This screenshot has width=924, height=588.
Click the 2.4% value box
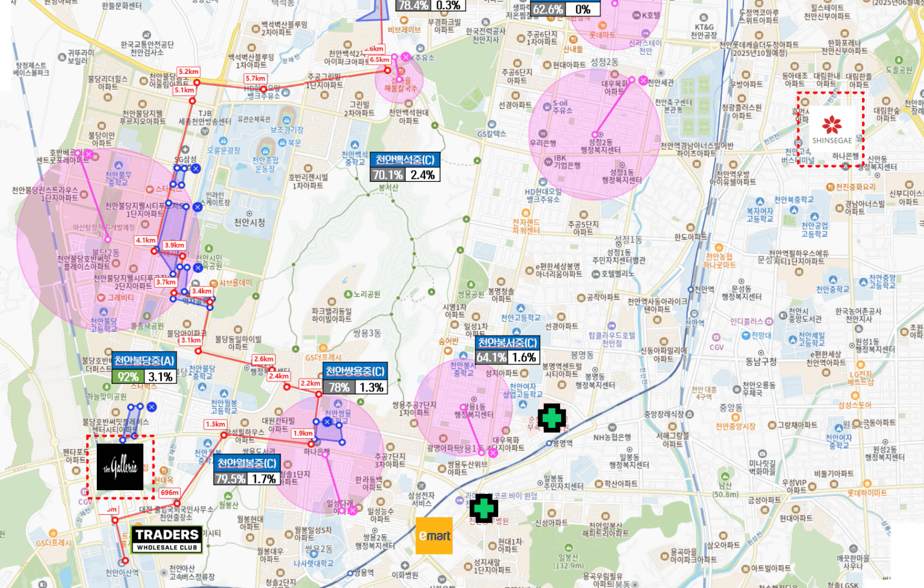(422, 175)
